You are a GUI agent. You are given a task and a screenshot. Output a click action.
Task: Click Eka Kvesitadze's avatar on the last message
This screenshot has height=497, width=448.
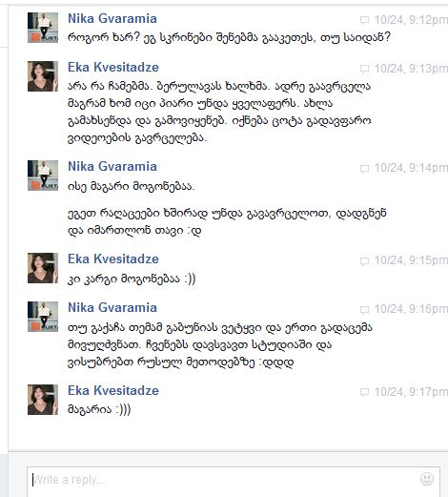[x=43, y=400]
